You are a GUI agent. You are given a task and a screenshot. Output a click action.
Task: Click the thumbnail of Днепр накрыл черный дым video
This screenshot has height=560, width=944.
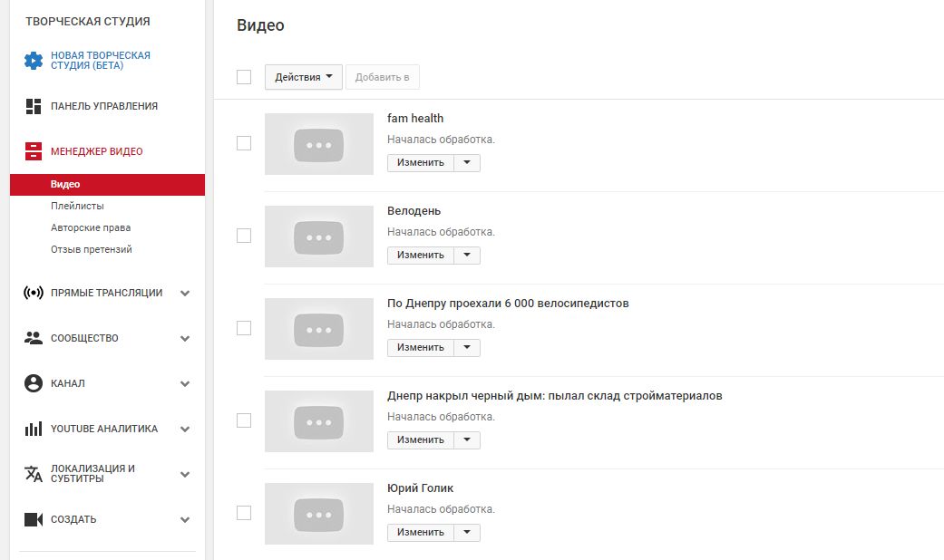[x=318, y=421]
